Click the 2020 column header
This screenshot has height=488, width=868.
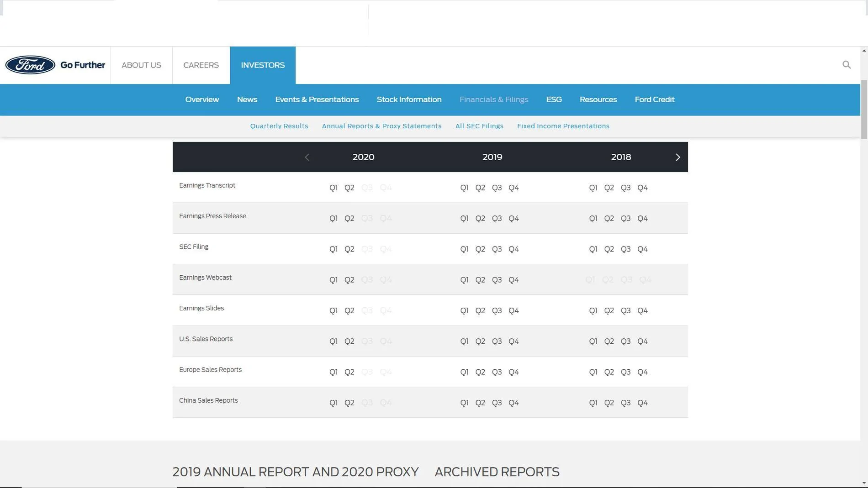(x=363, y=157)
